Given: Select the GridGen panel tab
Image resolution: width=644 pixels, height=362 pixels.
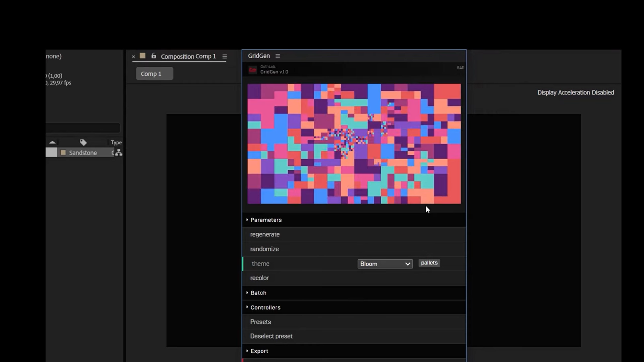Looking at the screenshot, I should pyautogui.click(x=259, y=56).
